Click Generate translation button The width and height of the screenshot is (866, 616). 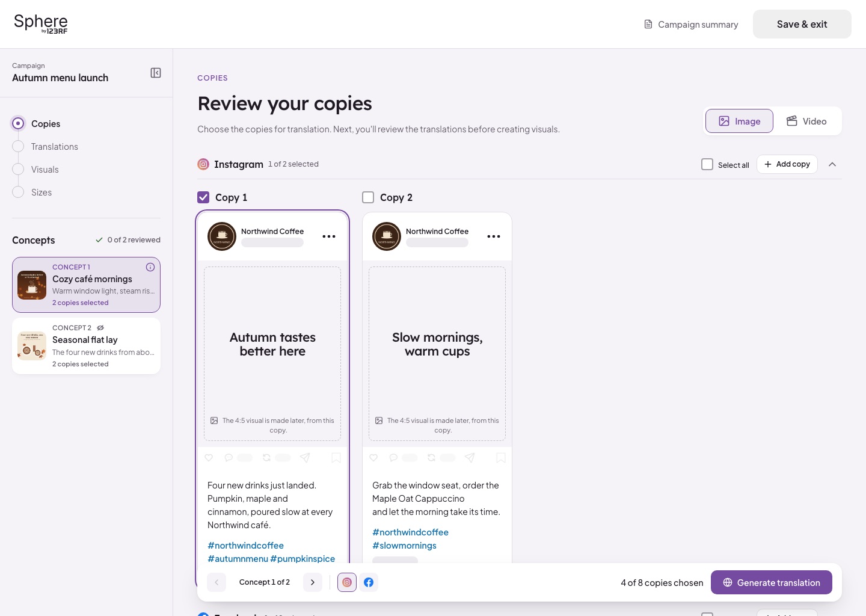(x=772, y=582)
